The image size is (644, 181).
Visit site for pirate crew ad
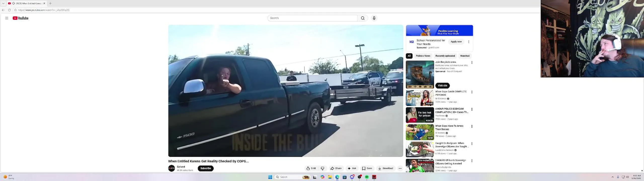[x=442, y=85]
